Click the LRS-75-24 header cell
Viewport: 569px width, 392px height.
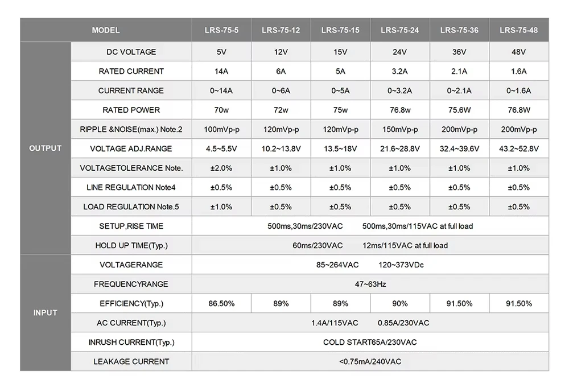(x=400, y=30)
